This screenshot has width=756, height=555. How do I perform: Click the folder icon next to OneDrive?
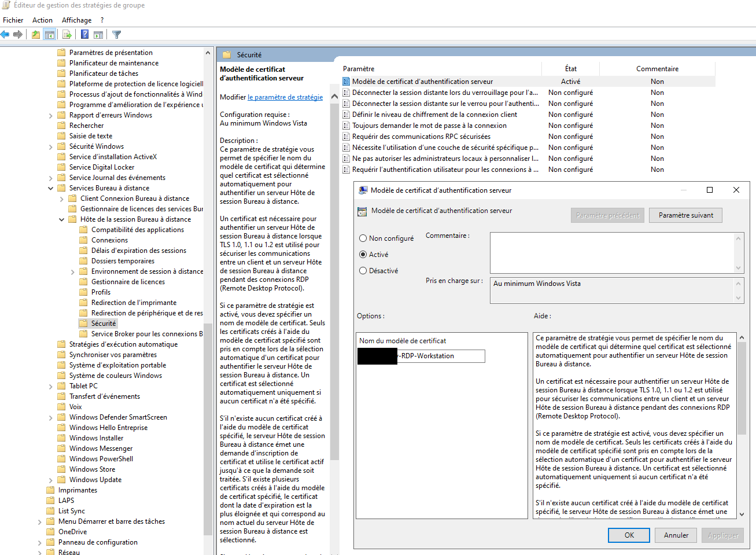click(x=50, y=532)
